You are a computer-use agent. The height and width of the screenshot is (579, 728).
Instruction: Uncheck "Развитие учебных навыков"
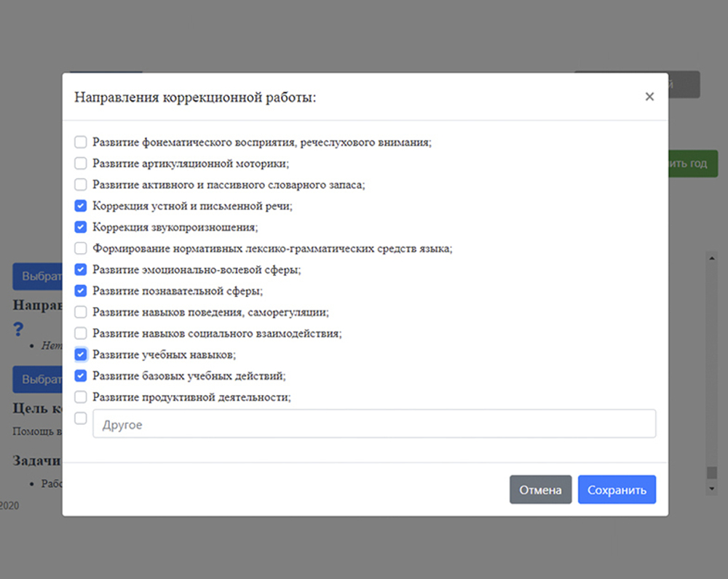pyautogui.click(x=80, y=354)
